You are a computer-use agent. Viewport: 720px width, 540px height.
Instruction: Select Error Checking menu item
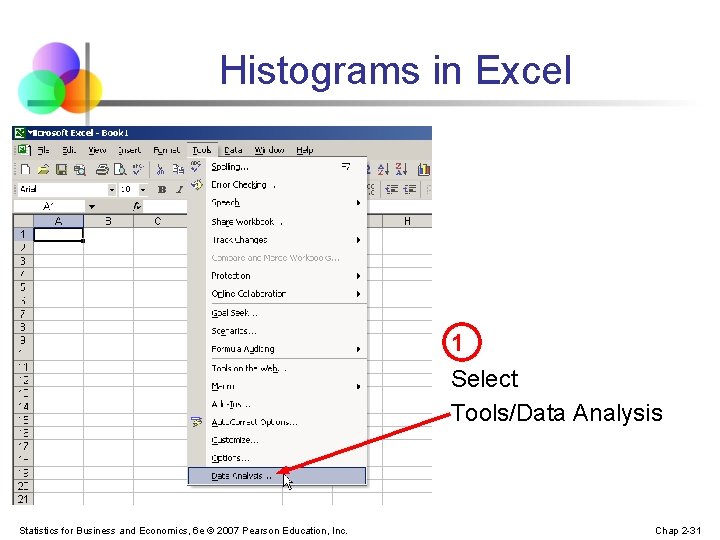pos(277,185)
